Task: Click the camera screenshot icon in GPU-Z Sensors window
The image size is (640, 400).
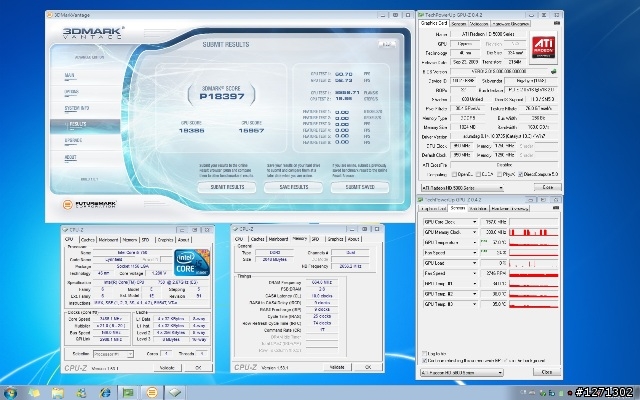Action: [556, 208]
